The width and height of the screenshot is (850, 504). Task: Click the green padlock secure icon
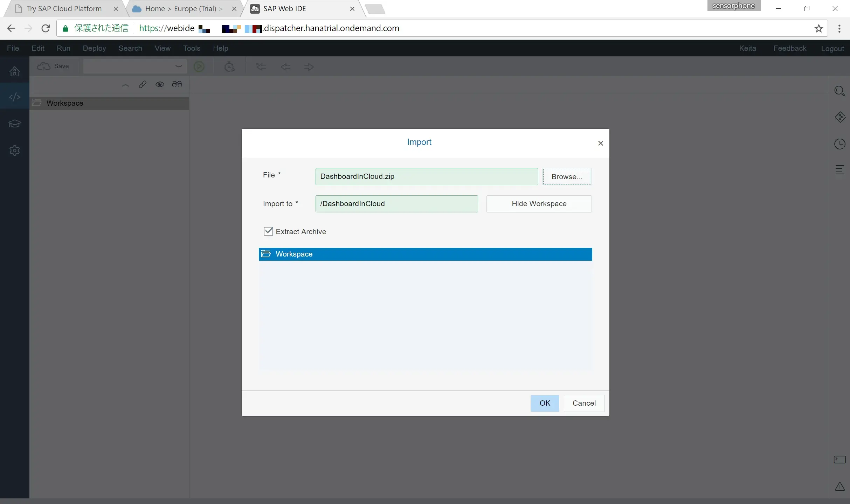65,28
